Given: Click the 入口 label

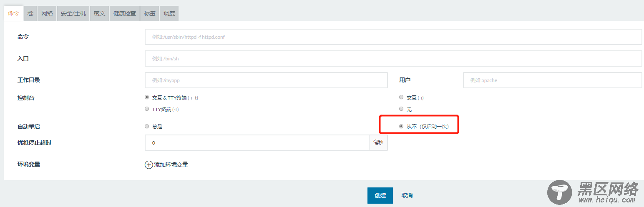Looking at the screenshot, I should pos(23,58).
